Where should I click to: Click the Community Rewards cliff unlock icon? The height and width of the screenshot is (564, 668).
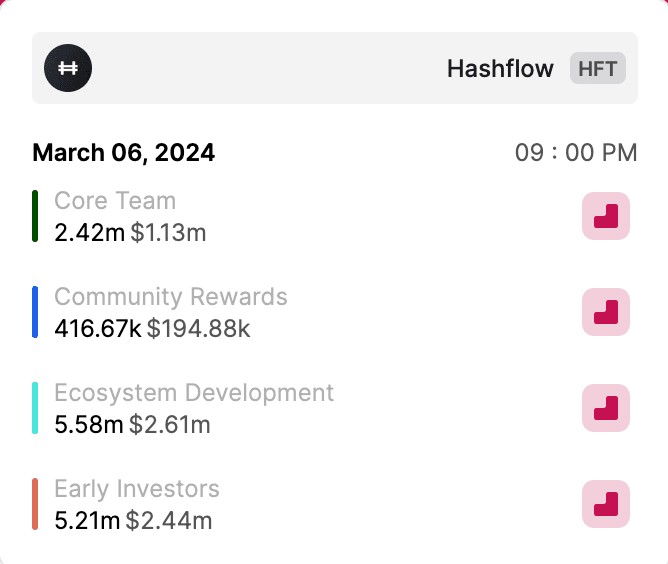[606, 312]
